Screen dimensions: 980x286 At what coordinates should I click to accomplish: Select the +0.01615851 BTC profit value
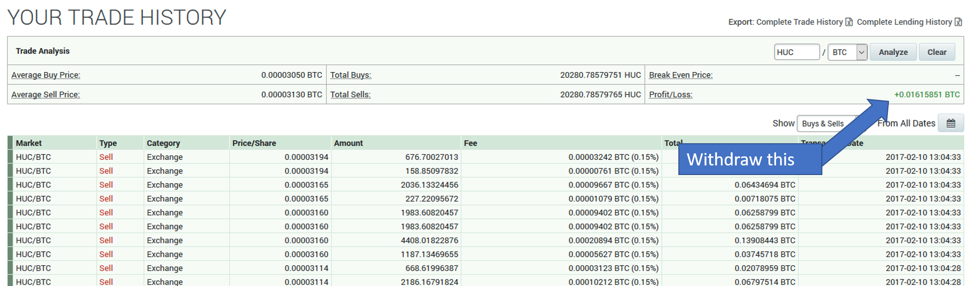click(x=927, y=94)
